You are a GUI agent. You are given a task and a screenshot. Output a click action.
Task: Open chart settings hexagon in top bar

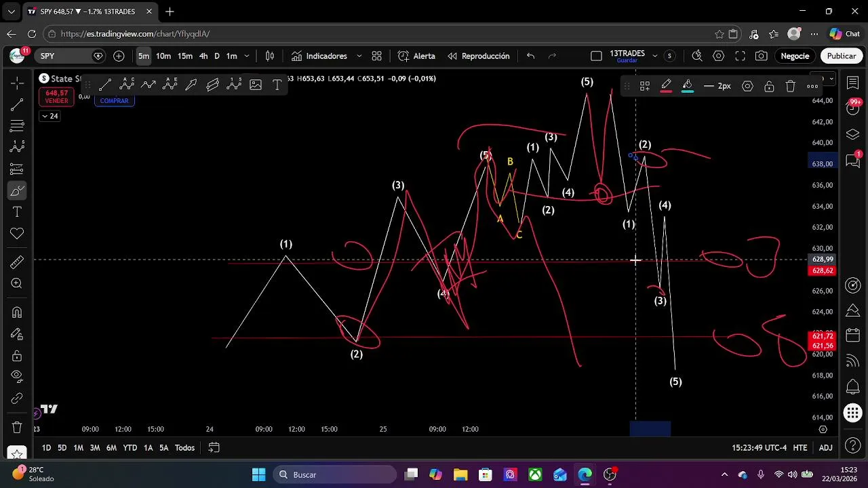point(719,56)
